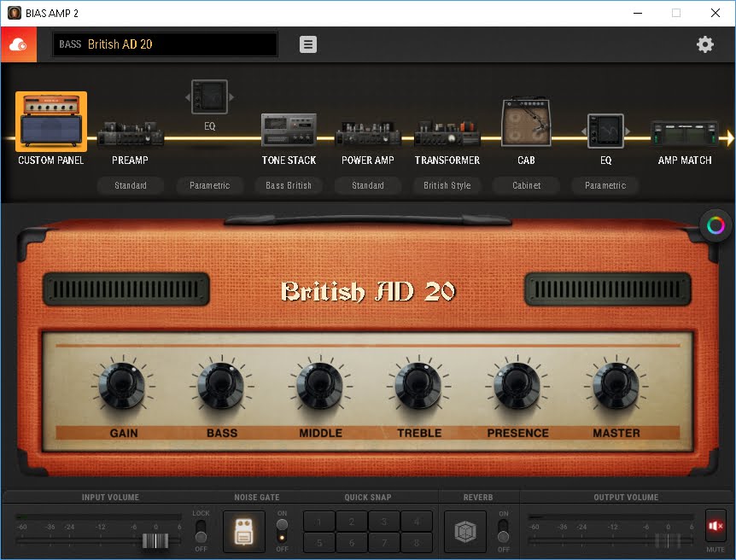This screenshot has width=736, height=560.
Task: Toggle the input volume Lock switch
Action: [201, 531]
